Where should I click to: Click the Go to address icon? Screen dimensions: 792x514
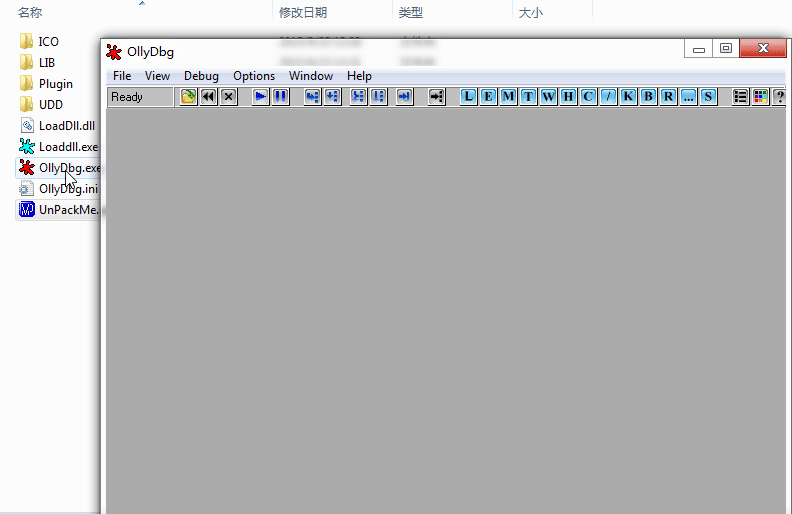click(436, 96)
